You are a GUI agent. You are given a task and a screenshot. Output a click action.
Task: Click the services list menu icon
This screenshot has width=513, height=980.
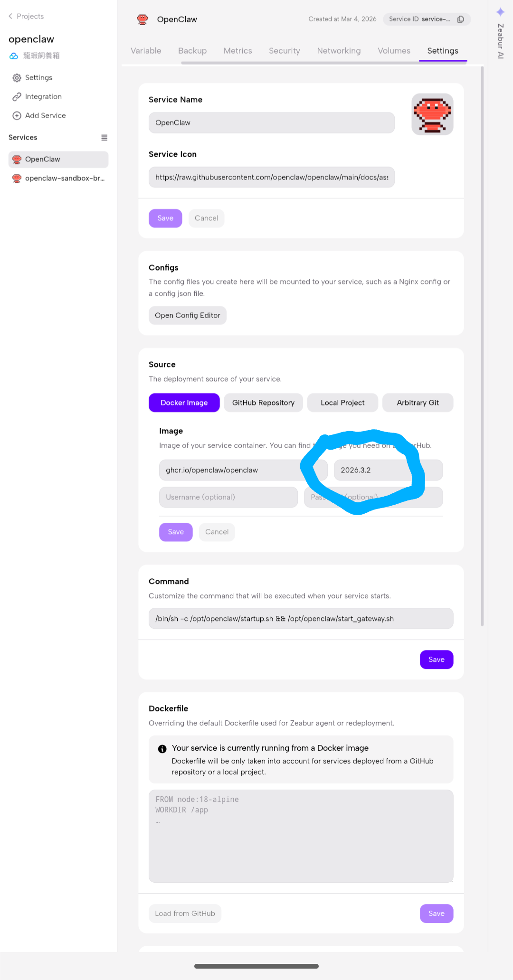pyautogui.click(x=104, y=138)
